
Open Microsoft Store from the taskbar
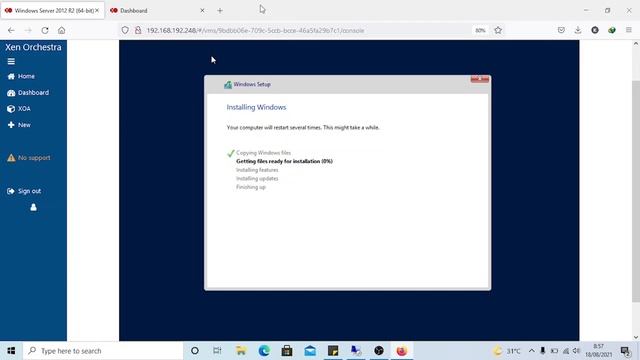click(287, 351)
